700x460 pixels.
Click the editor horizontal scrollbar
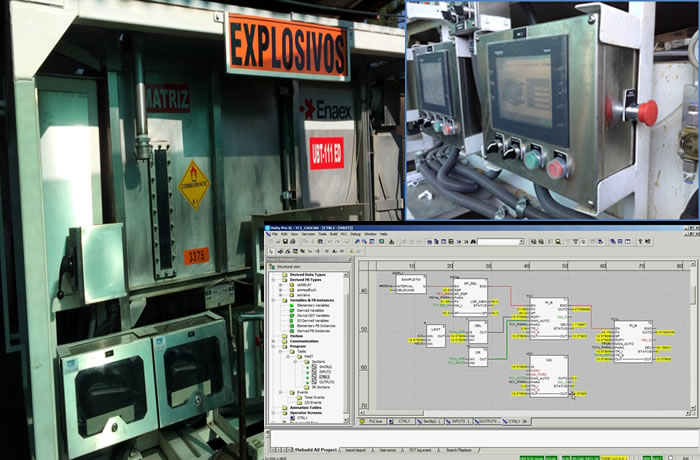[x=525, y=413]
